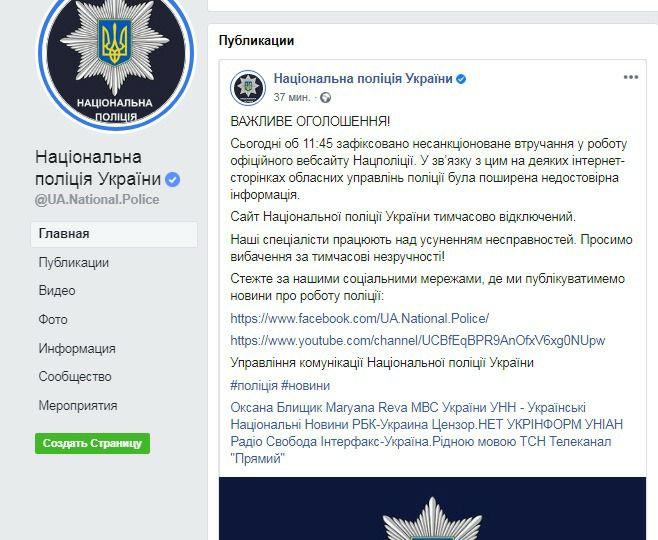Click the globe public-visibility icon under post
Image resolution: width=658 pixels, height=540 pixels.
(x=325, y=98)
